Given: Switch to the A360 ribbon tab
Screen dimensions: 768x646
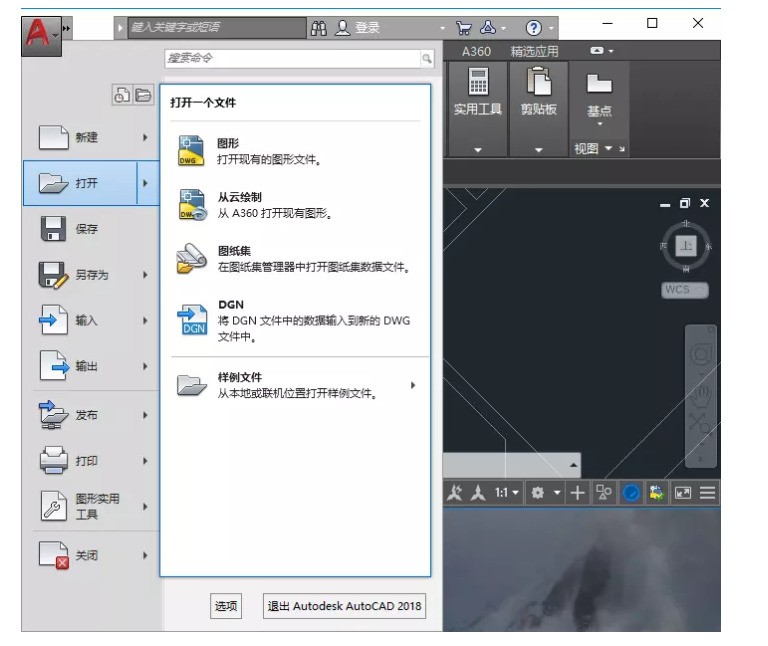Looking at the screenshot, I should [476, 51].
